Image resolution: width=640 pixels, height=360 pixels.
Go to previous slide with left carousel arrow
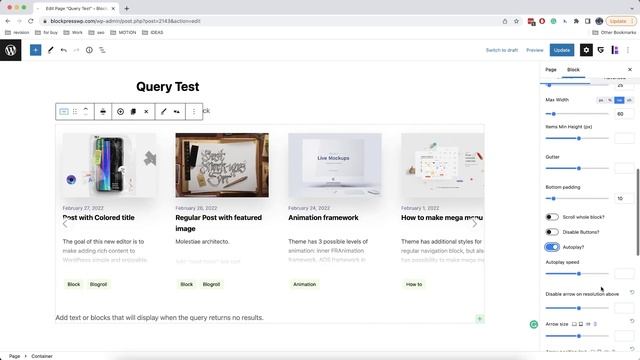coord(65,224)
